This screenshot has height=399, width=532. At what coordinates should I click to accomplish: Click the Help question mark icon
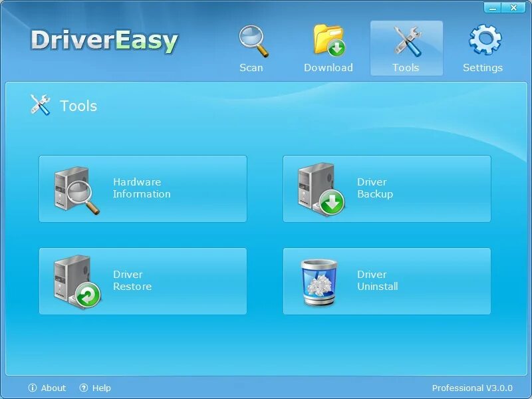point(84,388)
